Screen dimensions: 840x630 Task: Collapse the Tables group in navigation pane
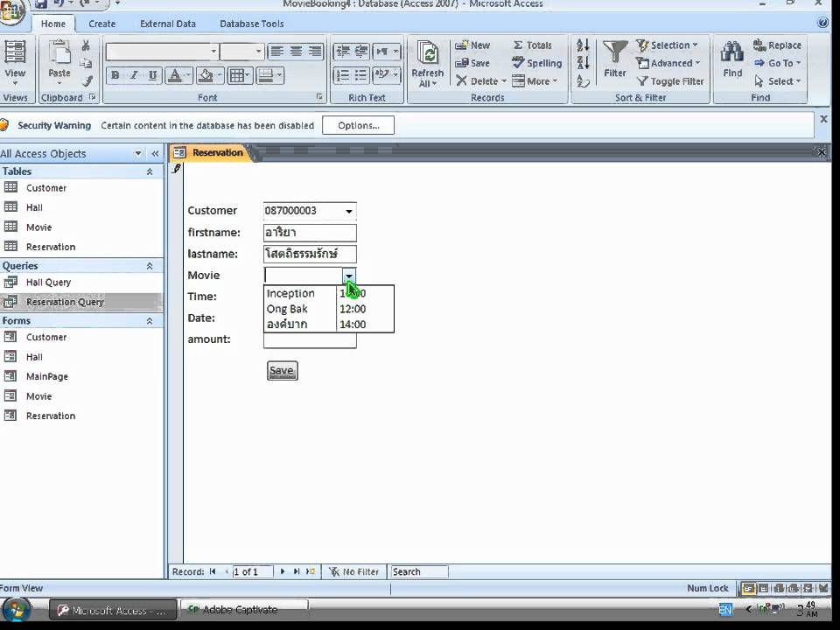click(150, 171)
